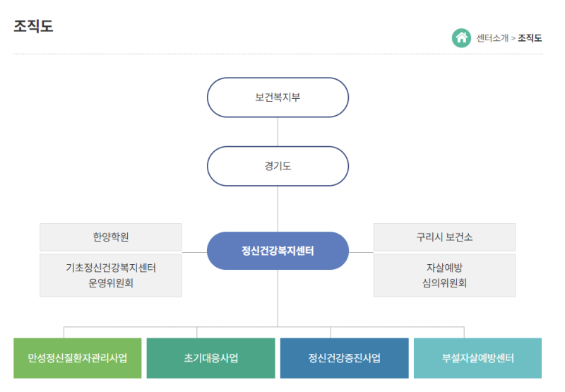Open the teal 부설자살예방센터 box
The image size is (565, 392).
(477, 358)
